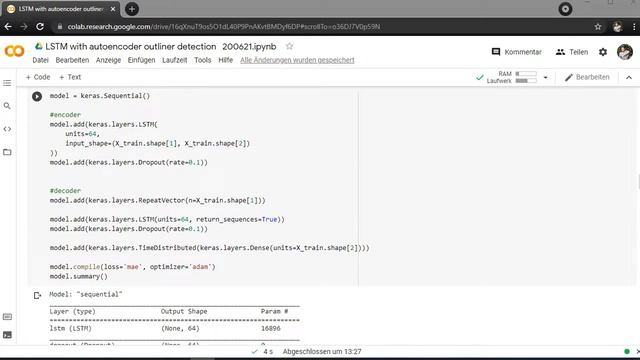Open code snippets icon in left sidebar

pos(7,129)
